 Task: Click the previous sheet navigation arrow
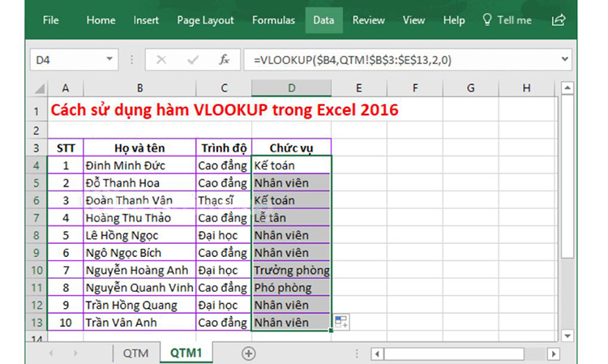click(51, 353)
